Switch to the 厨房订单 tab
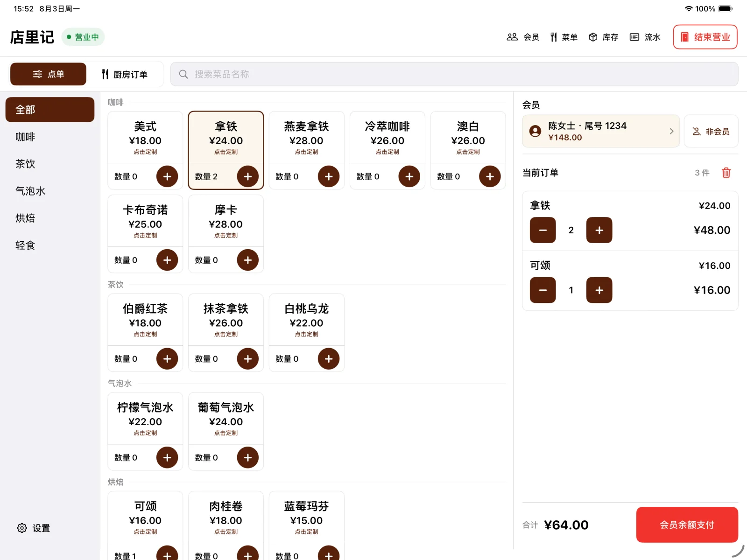 [x=125, y=74]
